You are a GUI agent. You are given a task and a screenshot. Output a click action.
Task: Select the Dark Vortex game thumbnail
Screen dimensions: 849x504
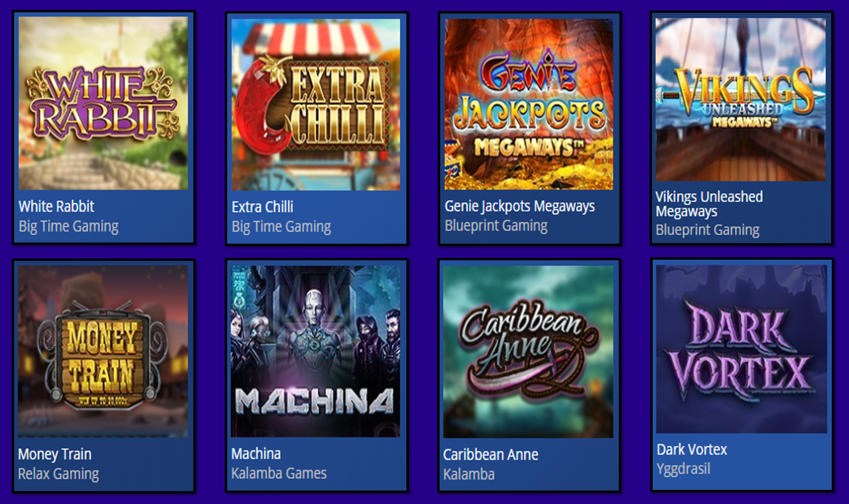click(x=742, y=349)
